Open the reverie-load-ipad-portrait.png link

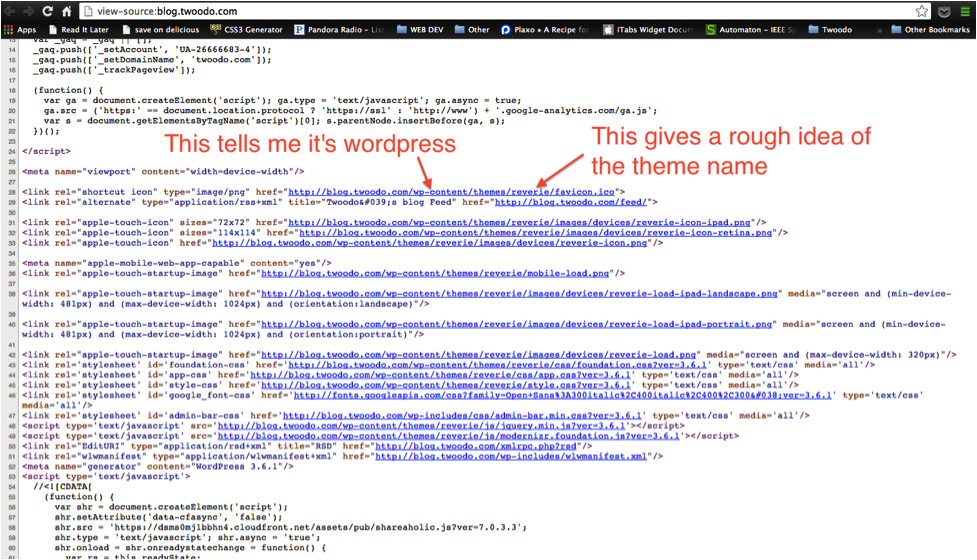click(517, 324)
